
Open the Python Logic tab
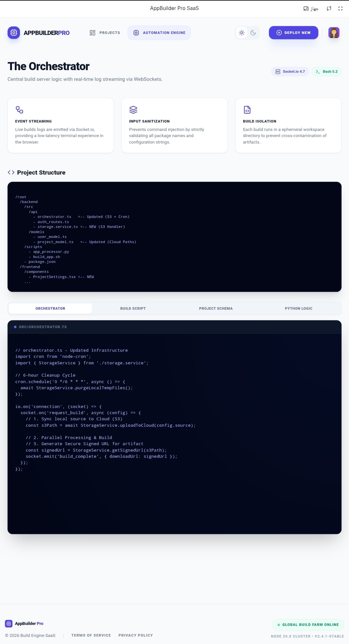tap(299, 308)
